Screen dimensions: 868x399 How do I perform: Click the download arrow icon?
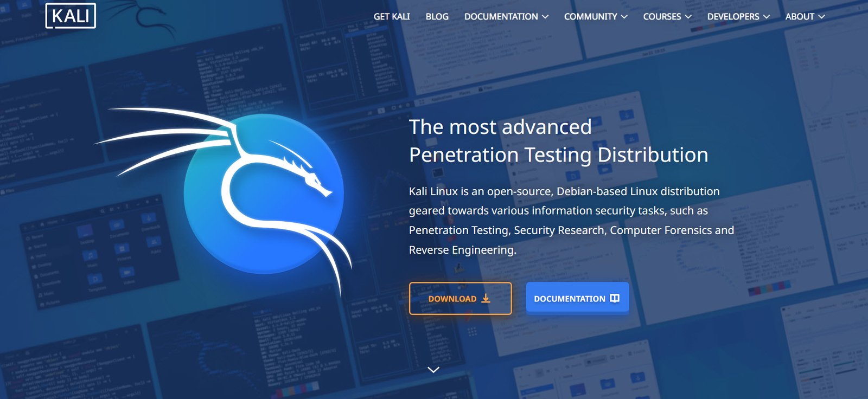tap(486, 298)
